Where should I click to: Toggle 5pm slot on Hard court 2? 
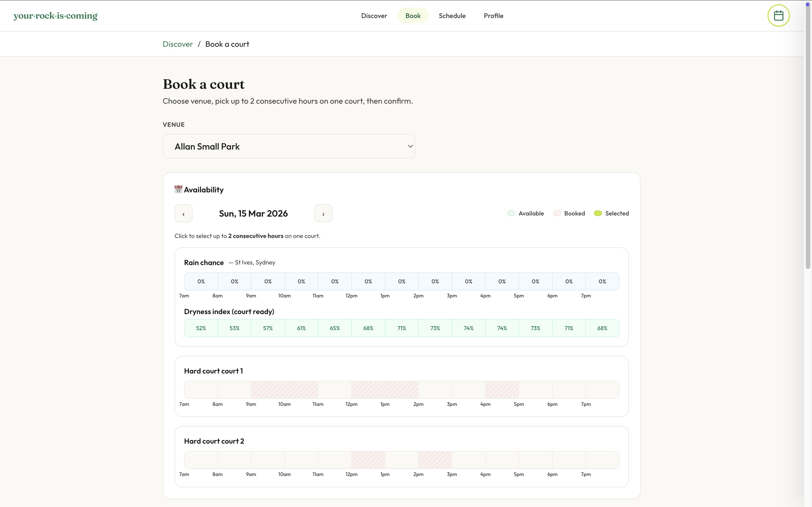click(535, 460)
